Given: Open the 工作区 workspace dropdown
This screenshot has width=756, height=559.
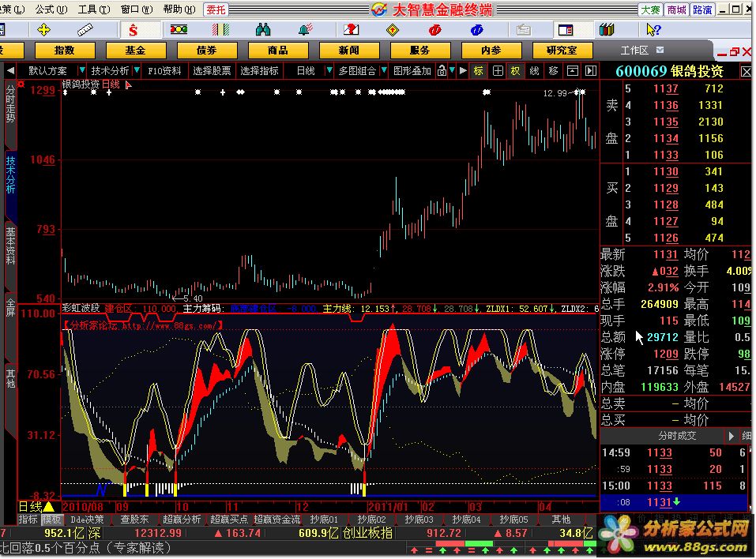Looking at the screenshot, I should [660, 50].
